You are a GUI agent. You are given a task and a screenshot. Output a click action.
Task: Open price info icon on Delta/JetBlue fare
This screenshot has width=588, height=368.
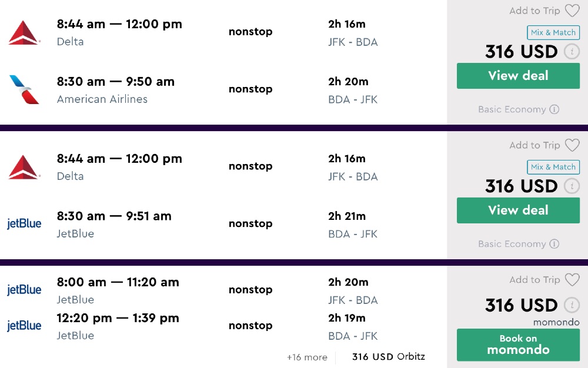571,186
